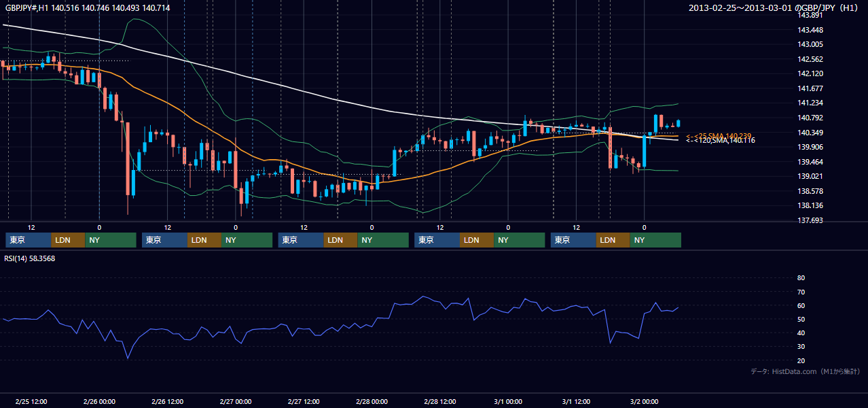Select the 東京 session block for 2/25
Screen dimensions: 868x408
tap(29, 240)
